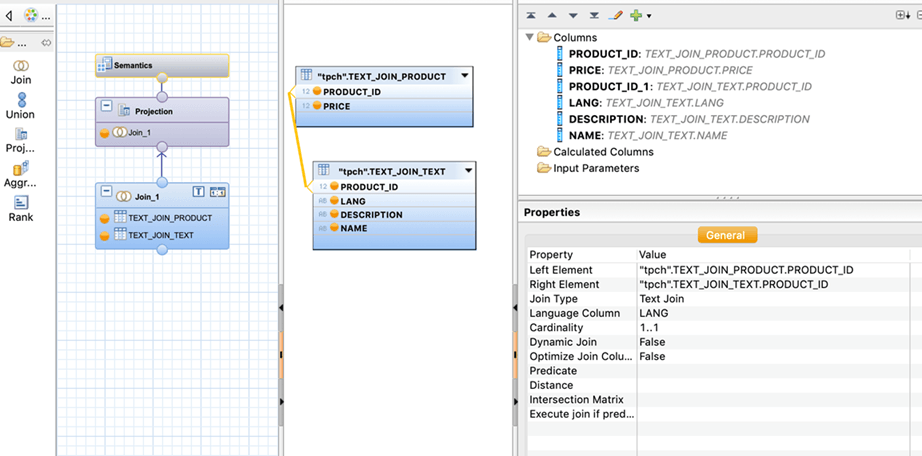Collapse the Columns folder tree

click(x=529, y=38)
